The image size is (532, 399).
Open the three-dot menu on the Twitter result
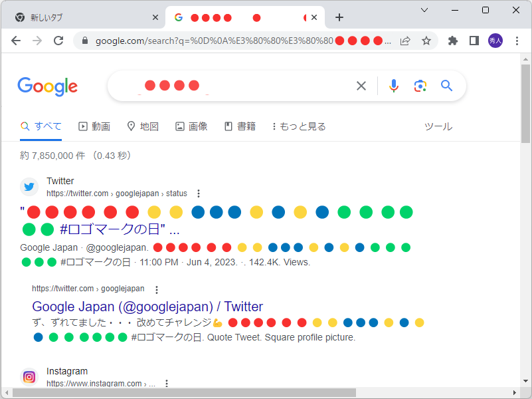point(198,193)
